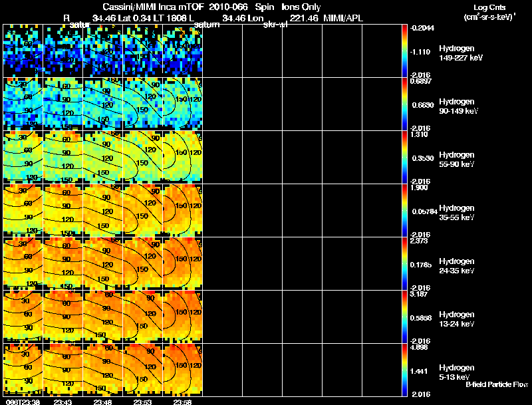Click the Hydrogen 55-90 keV color bar
Screen dimensions: 532x405
(404, 158)
